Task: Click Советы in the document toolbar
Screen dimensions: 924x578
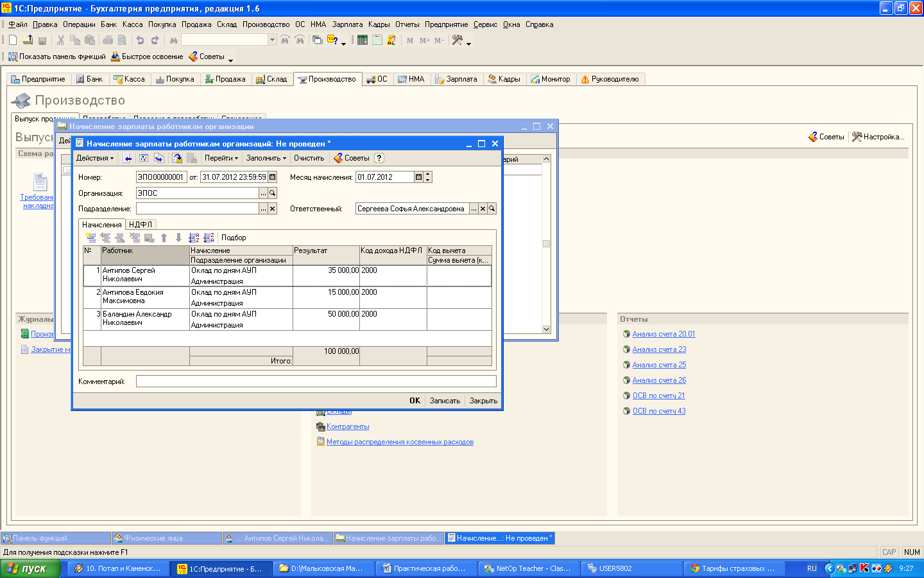Action: coord(352,158)
